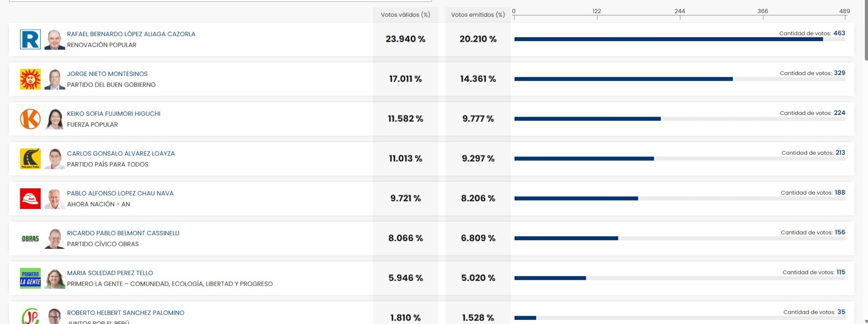Screen dimensions: 868x324
Task: Click the Juntos por el Perú logo
Action: click(x=30, y=316)
